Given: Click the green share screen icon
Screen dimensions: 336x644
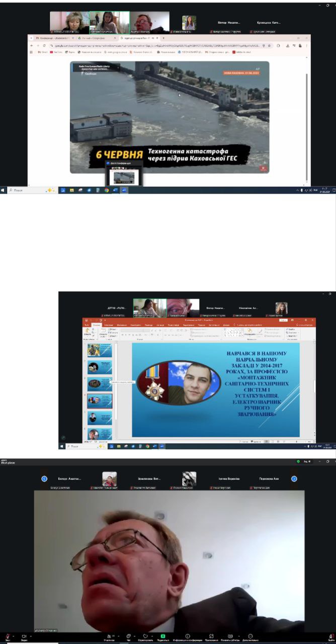Looking at the screenshot, I should [162, 636].
